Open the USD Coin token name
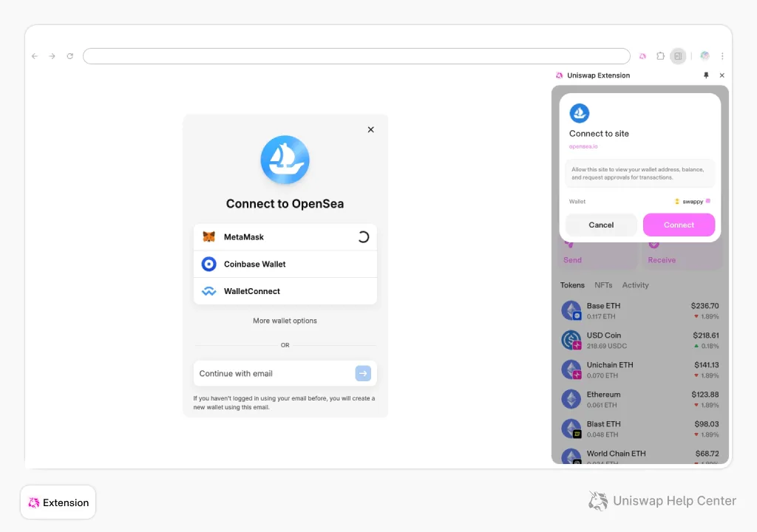Viewport: 757px width, 532px height. (x=604, y=335)
